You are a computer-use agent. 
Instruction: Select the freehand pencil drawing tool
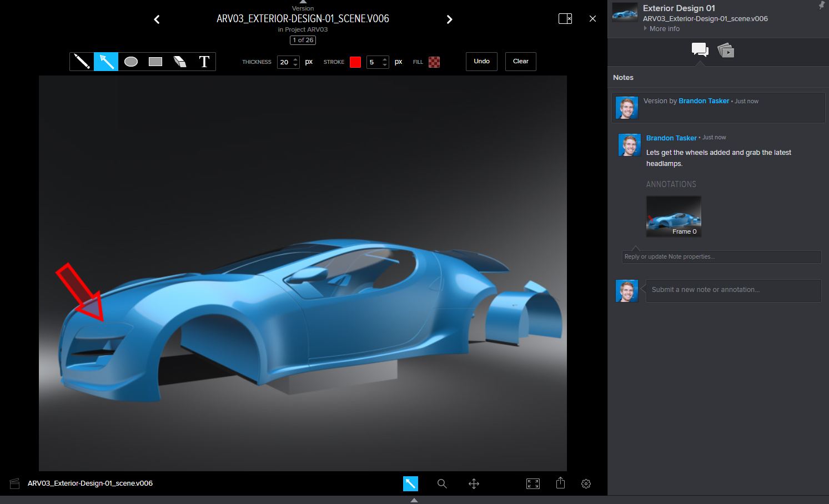[x=82, y=62]
